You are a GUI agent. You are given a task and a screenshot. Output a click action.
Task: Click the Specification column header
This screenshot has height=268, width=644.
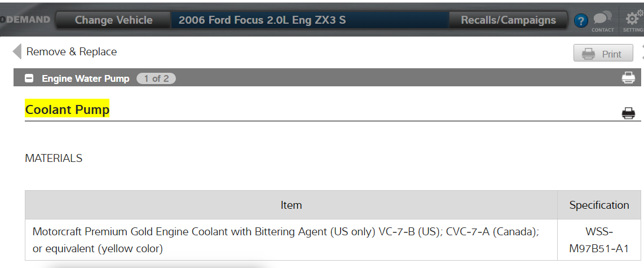click(599, 205)
